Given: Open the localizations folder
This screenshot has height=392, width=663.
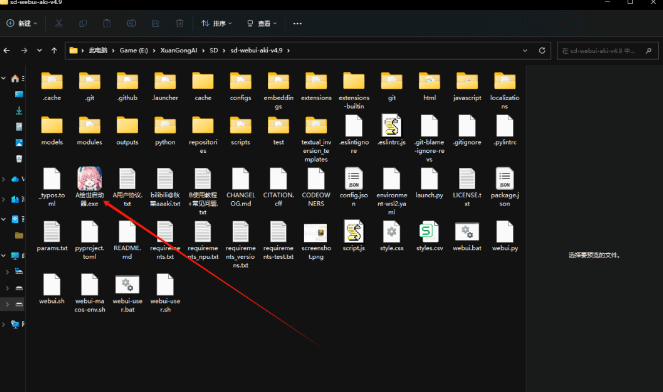Looking at the screenshot, I should point(505,81).
